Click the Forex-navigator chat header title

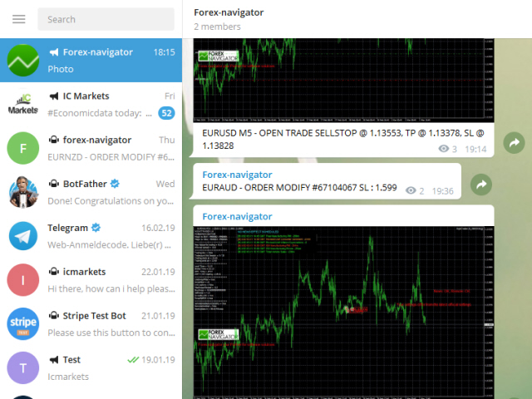point(229,12)
